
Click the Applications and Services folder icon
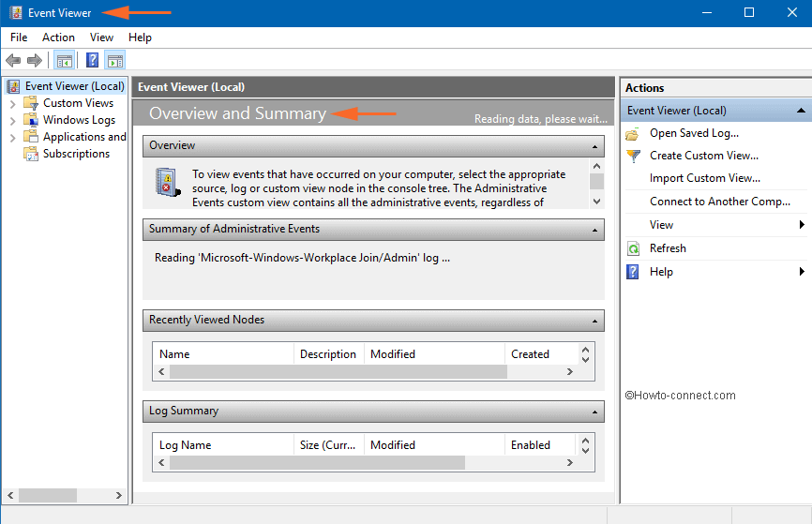tap(31, 137)
